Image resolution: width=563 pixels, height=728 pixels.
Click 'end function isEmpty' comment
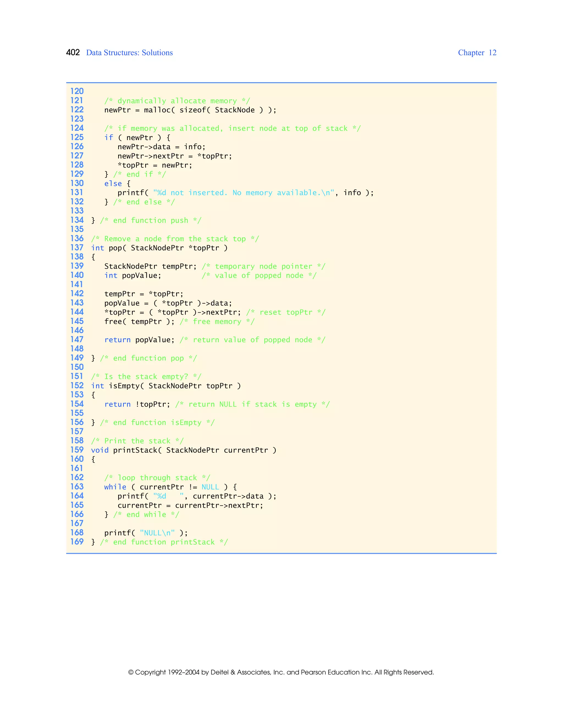coord(157,423)
